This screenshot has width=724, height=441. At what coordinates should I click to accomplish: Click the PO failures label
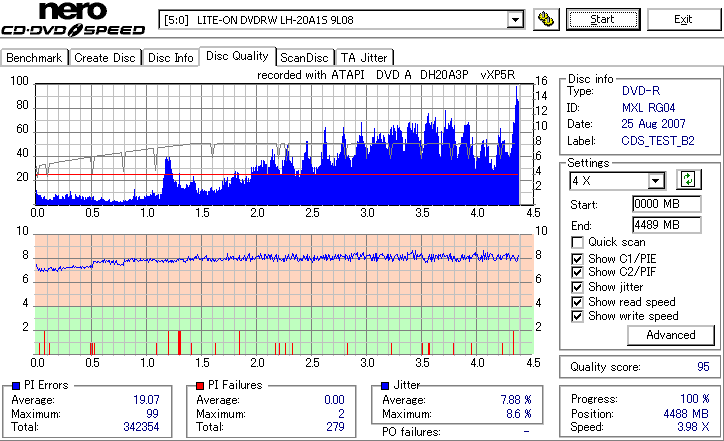pos(411,432)
